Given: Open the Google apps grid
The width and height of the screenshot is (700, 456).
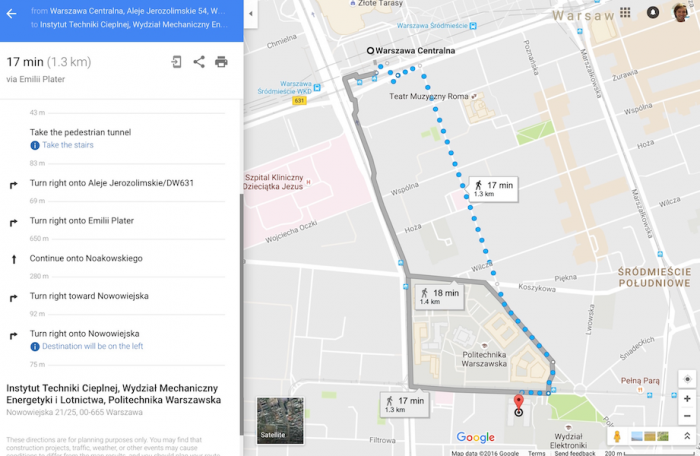Looking at the screenshot, I should pyautogui.click(x=625, y=13).
